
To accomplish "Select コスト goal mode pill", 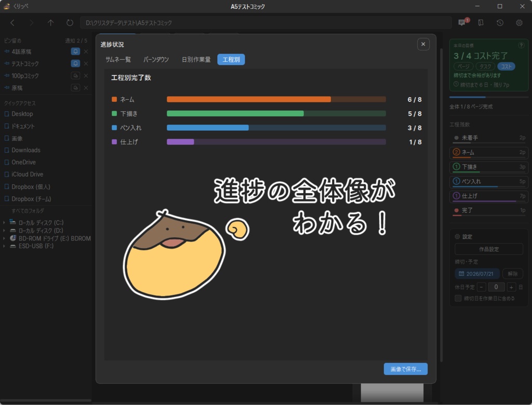I will [x=506, y=66].
